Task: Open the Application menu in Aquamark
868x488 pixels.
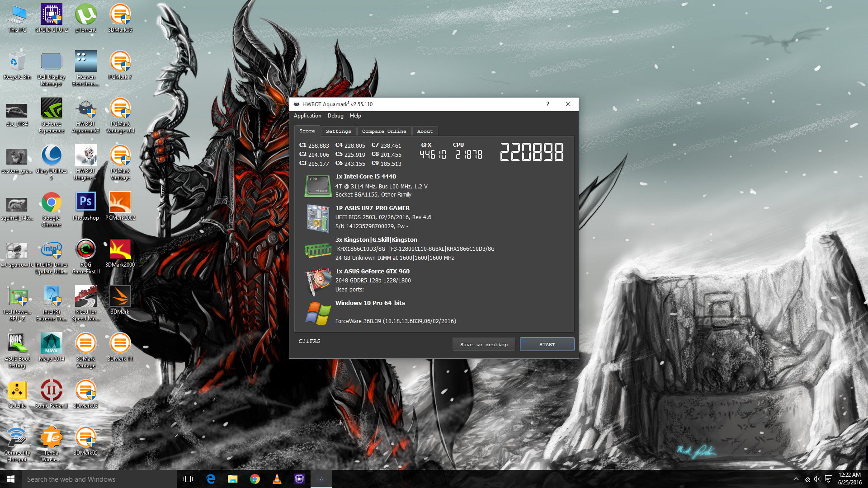Action: [307, 116]
